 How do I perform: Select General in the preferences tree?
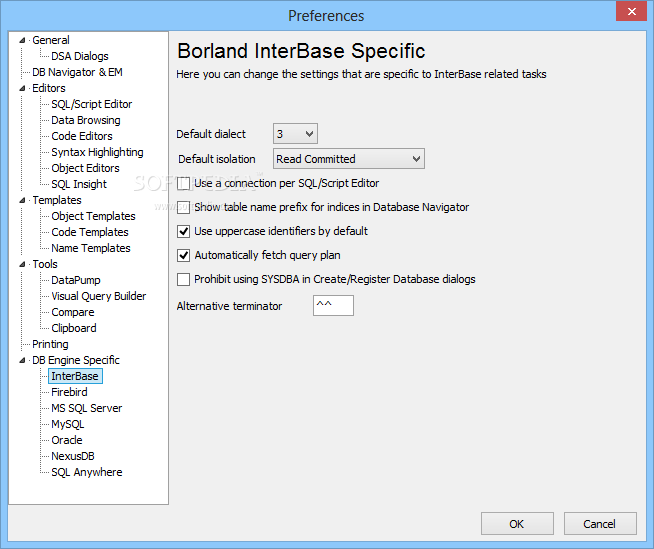51,40
